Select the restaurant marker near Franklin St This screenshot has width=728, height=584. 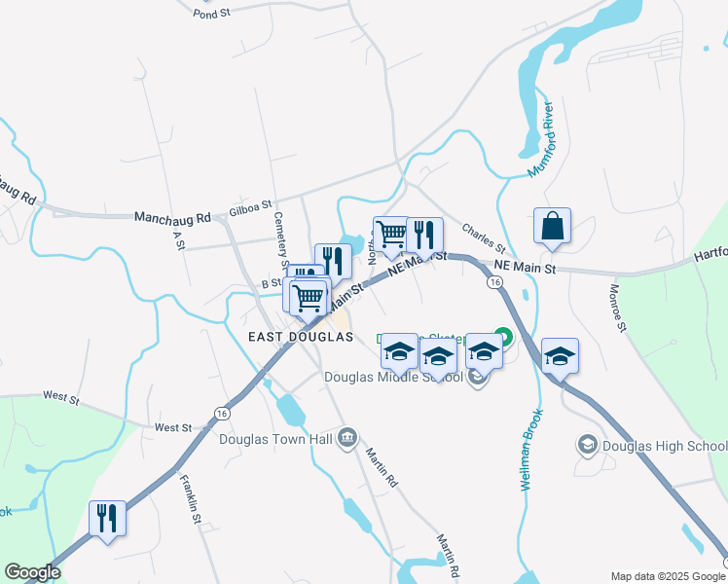point(107,520)
